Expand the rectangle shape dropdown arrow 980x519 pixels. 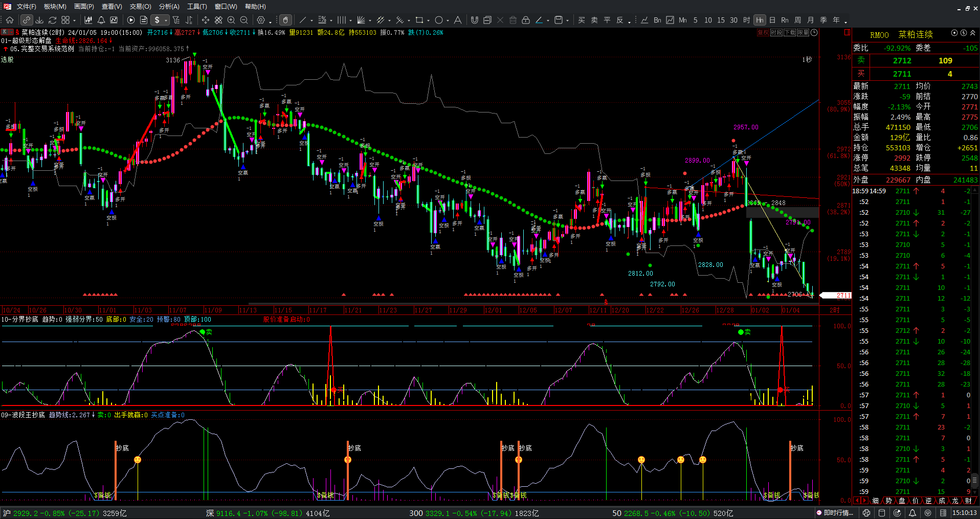(428, 21)
